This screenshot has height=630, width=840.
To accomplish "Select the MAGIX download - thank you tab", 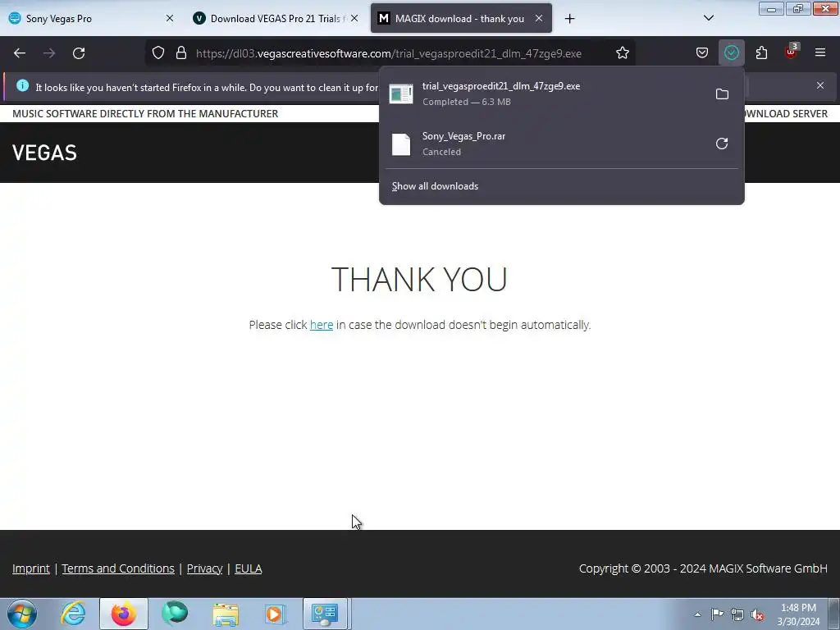I will [x=461, y=19].
